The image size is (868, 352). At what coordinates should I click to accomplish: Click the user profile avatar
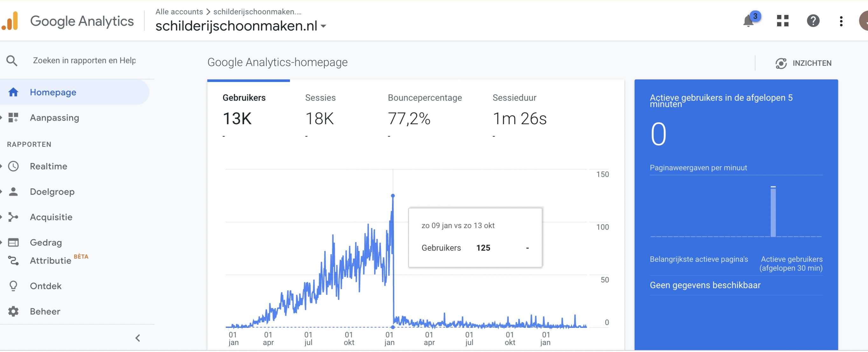pos(864,21)
